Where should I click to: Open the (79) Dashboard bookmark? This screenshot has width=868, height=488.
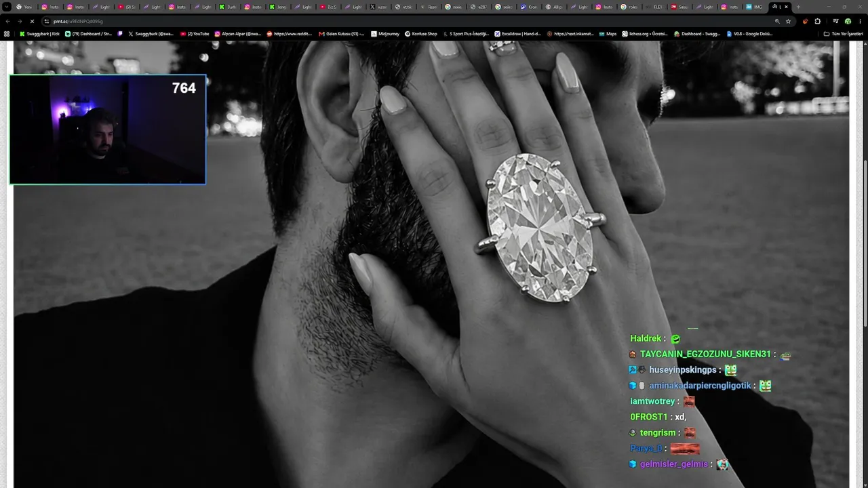88,33
